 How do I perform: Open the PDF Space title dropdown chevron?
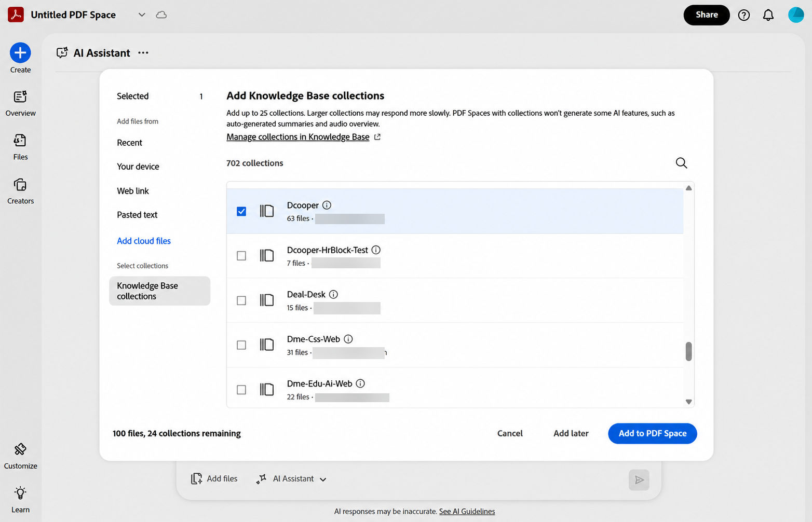tap(142, 15)
